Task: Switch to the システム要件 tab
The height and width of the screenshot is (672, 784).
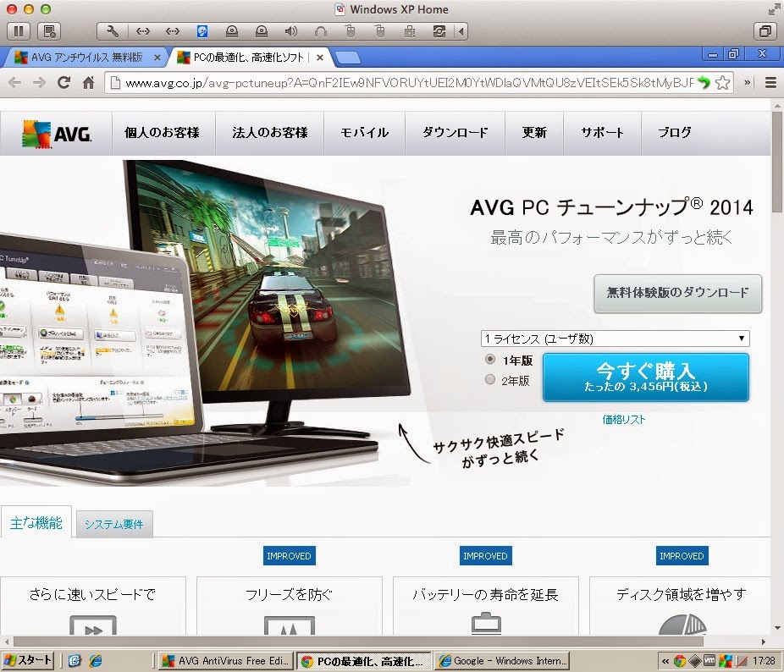Action: click(x=114, y=525)
